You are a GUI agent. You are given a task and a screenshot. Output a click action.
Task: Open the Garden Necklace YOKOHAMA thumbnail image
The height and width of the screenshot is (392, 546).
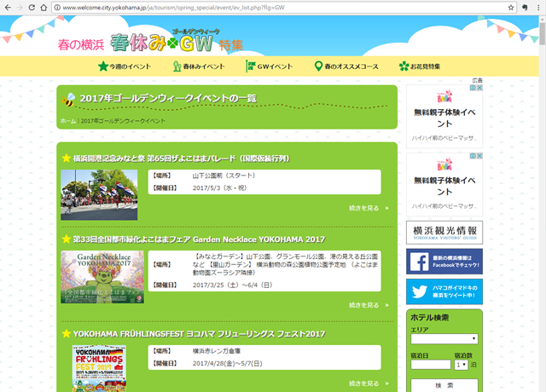click(102, 277)
